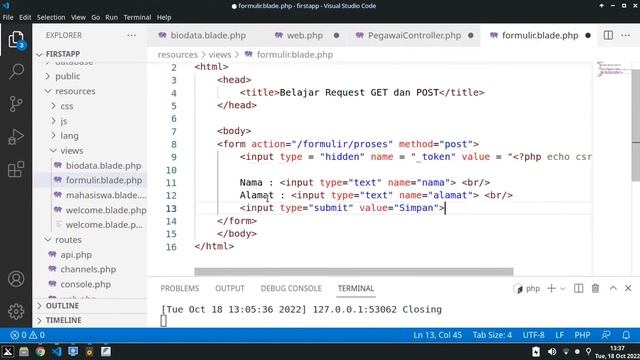Open Chrome from the taskbar
Image resolution: width=640 pixels, height=360 pixels.
pos(40,351)
